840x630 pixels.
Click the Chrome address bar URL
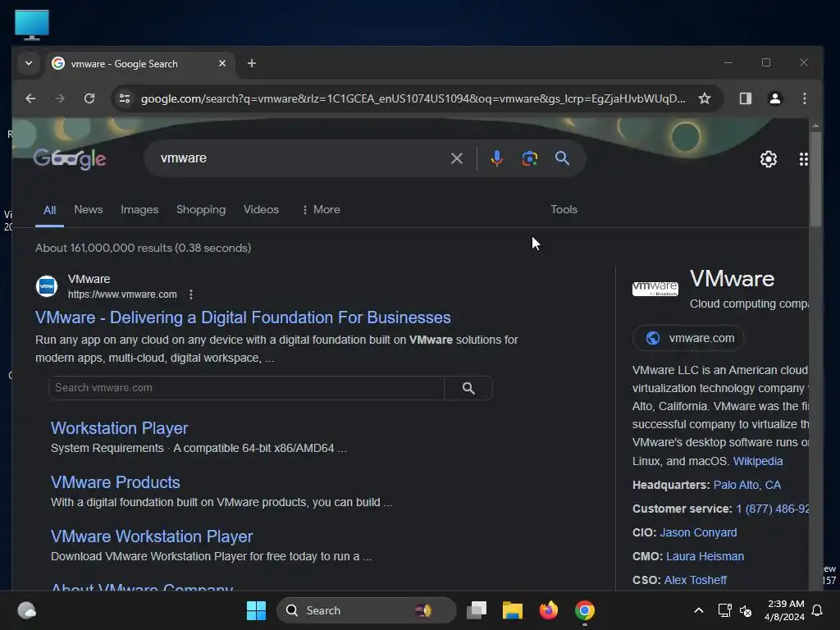point(413,98)
